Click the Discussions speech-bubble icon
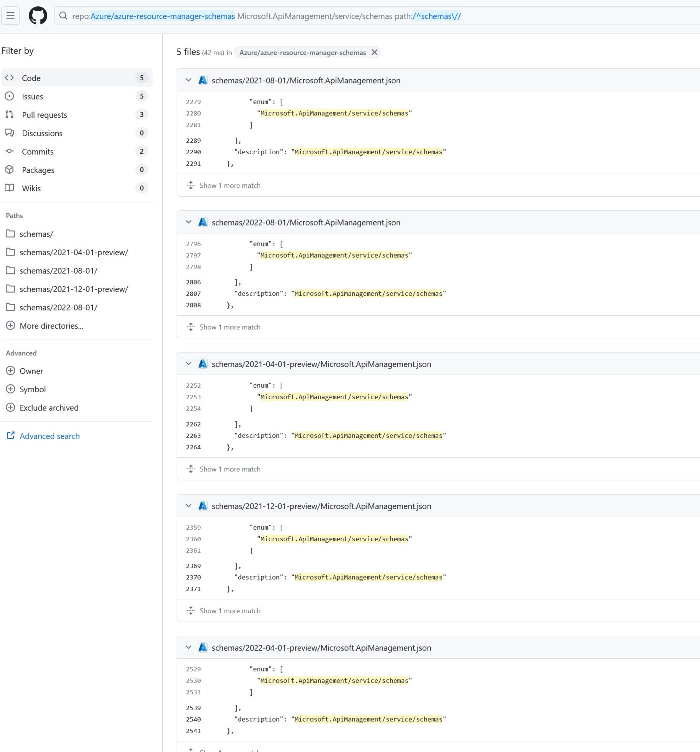 tap(10, 133)
